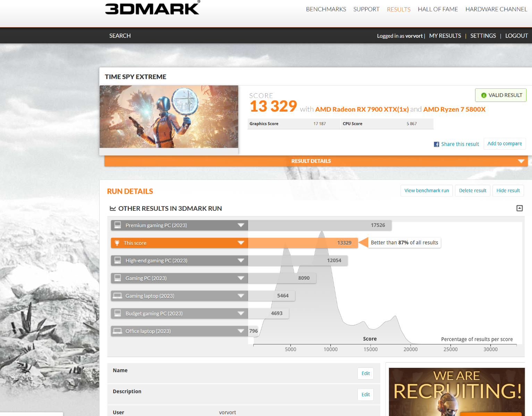532x416 pixels.
Task: Click the Gaming PC 8090 score bar
Action: (282, 278)
